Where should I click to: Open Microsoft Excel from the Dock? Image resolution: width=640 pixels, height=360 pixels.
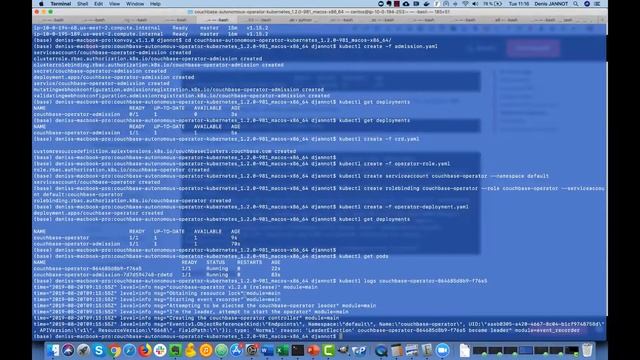(x=282, y=350)
